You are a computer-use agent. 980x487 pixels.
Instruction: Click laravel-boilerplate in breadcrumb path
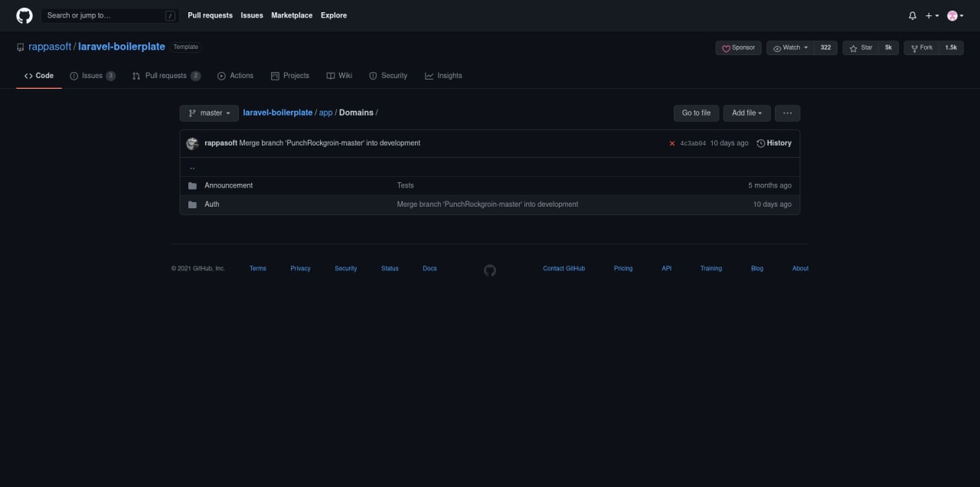278,113
